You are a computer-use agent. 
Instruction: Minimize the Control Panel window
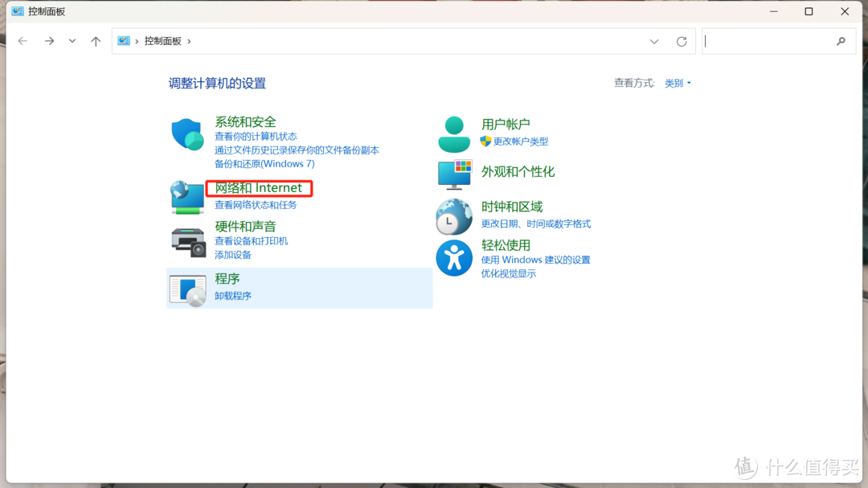(x=774, y=11)
